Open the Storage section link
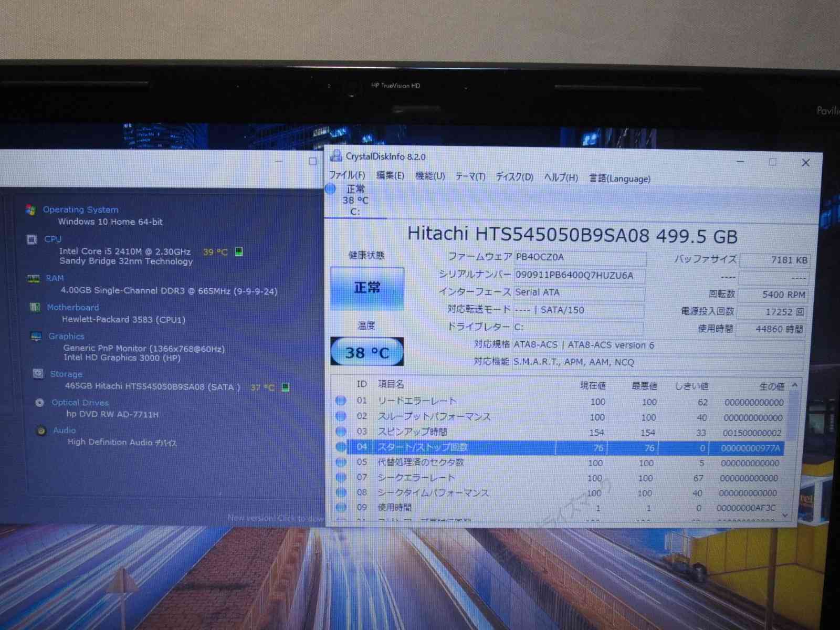 [x=66, y=374]
